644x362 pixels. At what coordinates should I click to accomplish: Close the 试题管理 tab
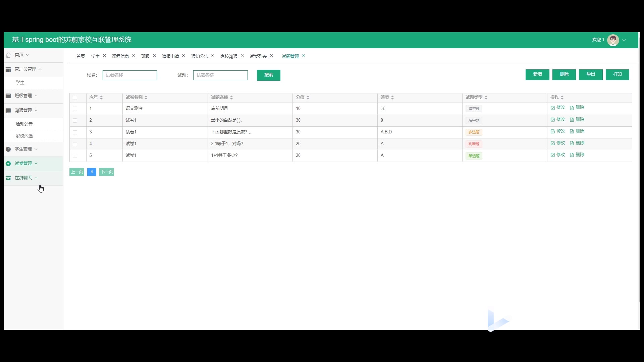coord(304,56)
